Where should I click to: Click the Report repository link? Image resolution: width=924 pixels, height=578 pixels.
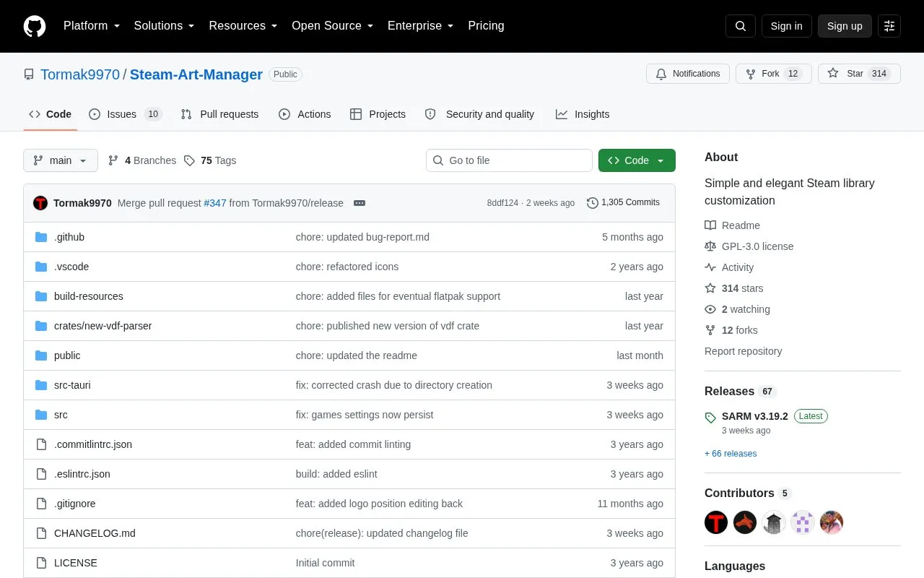(743, 351)
